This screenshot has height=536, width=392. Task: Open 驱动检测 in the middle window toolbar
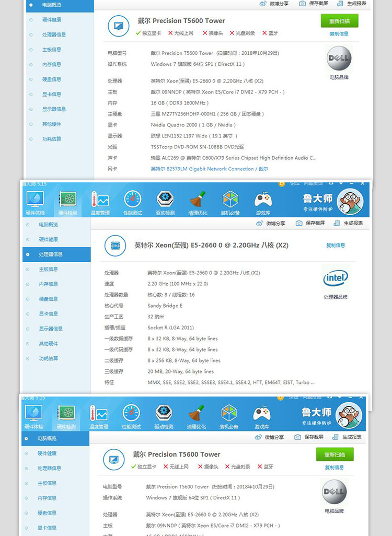(x=165, y=203)
